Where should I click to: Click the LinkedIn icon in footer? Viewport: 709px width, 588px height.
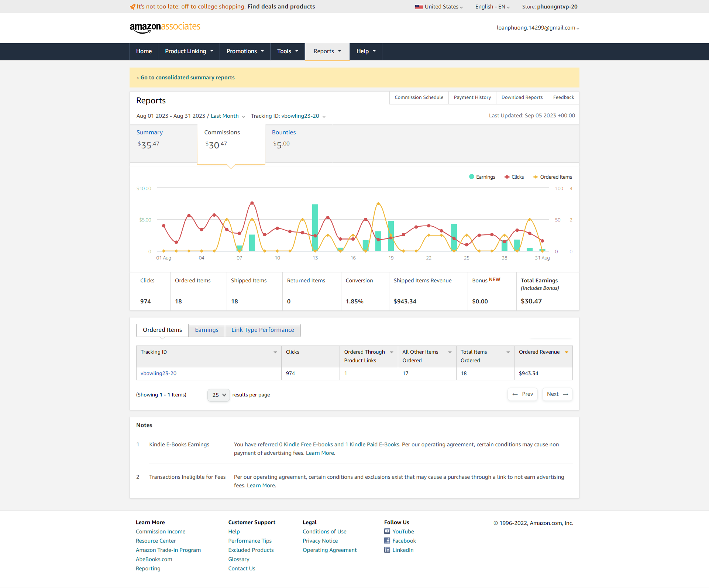click(387, 550)
